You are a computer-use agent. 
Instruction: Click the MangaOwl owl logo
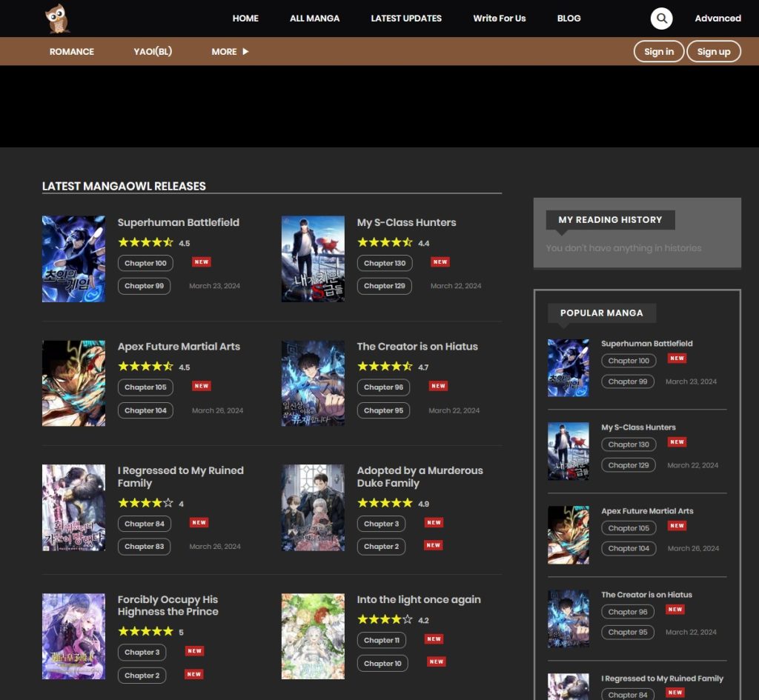pyautogui.click(x=57, y=19)
